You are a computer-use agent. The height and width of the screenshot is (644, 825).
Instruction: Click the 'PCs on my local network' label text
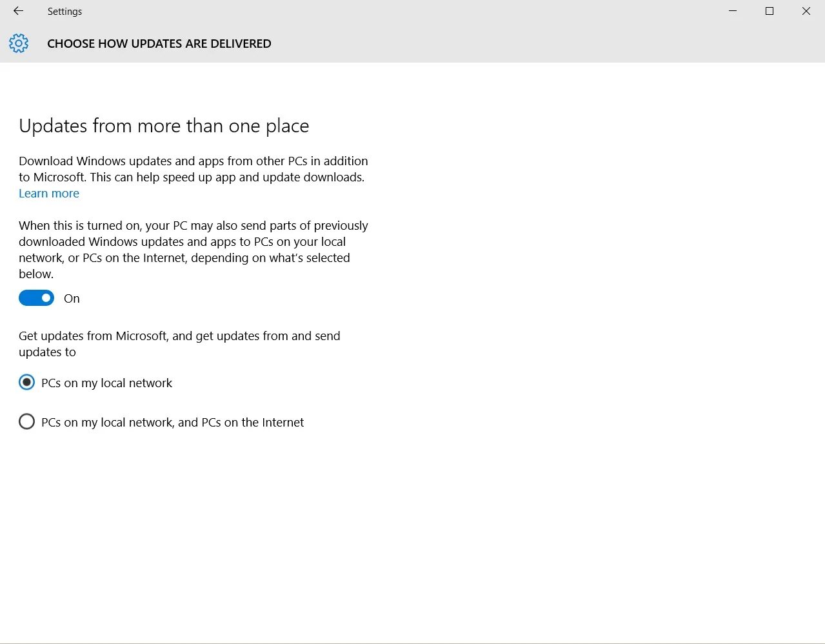(x=106, y=383)
